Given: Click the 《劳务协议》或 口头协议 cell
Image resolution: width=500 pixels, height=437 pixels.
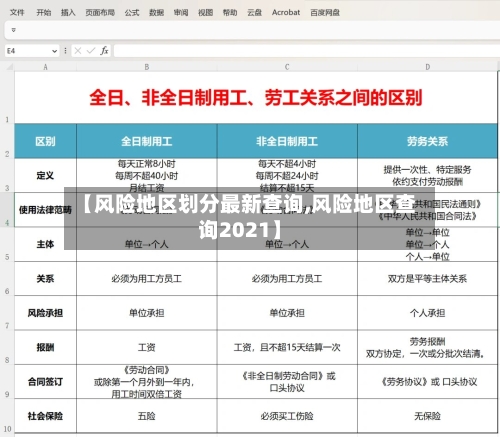Looking at the screenshot, I should pyautogui.click(x=427, y=382).
